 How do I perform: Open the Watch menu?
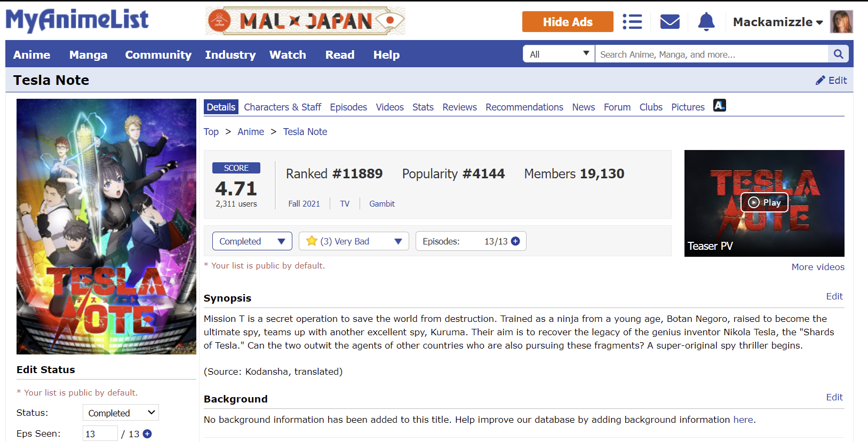288,54
